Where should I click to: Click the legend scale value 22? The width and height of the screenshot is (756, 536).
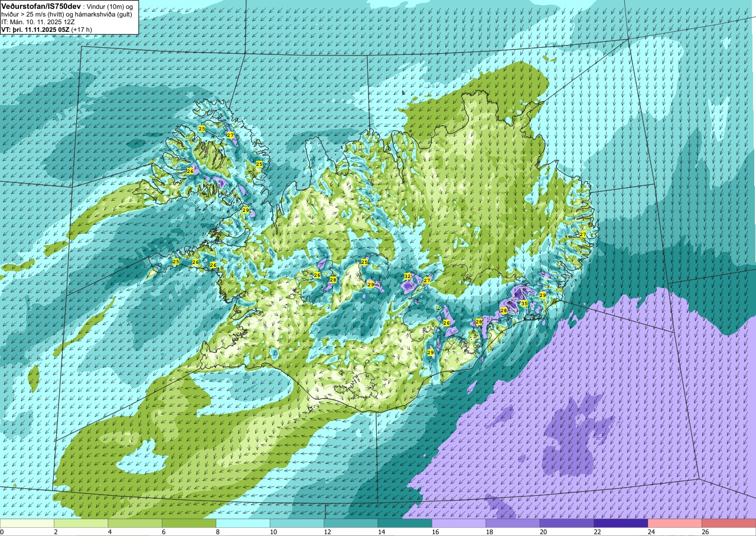click(598, 532)
